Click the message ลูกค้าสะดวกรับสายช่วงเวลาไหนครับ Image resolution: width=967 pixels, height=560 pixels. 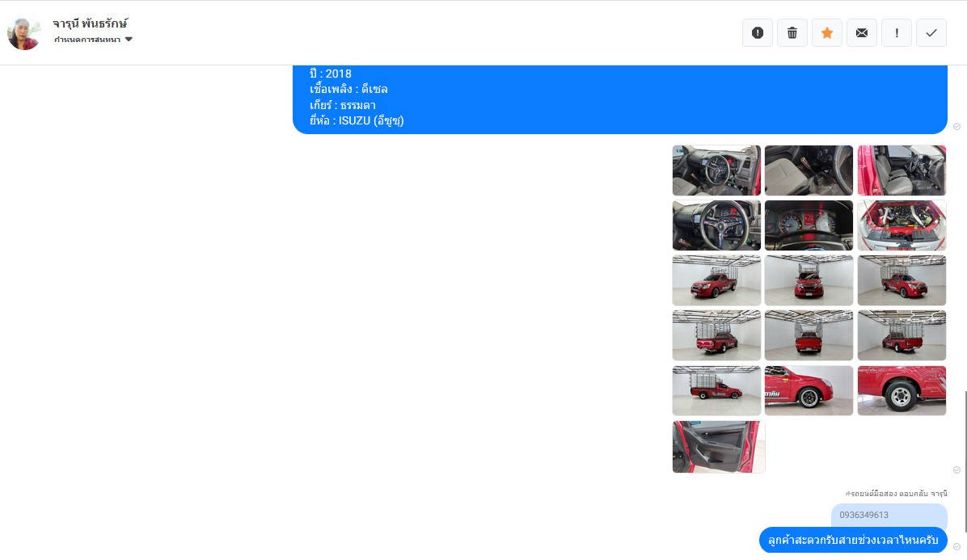(x=853, y=541)
